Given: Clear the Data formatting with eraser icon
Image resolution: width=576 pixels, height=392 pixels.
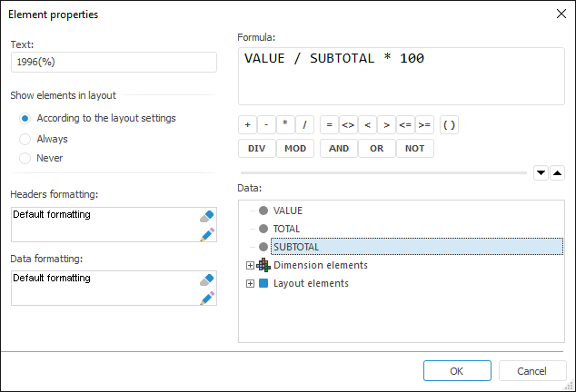Looking at the screenshot, I should [207, 279].
